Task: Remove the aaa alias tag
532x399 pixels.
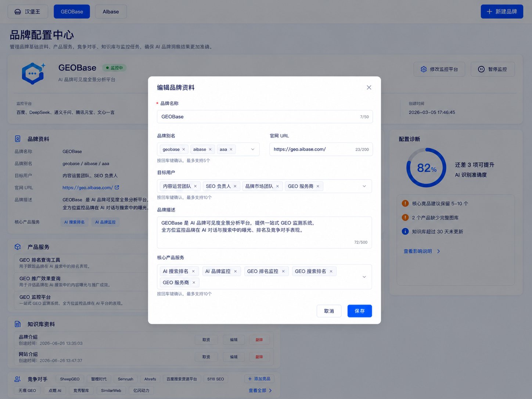Action: [x=231, y=150]
